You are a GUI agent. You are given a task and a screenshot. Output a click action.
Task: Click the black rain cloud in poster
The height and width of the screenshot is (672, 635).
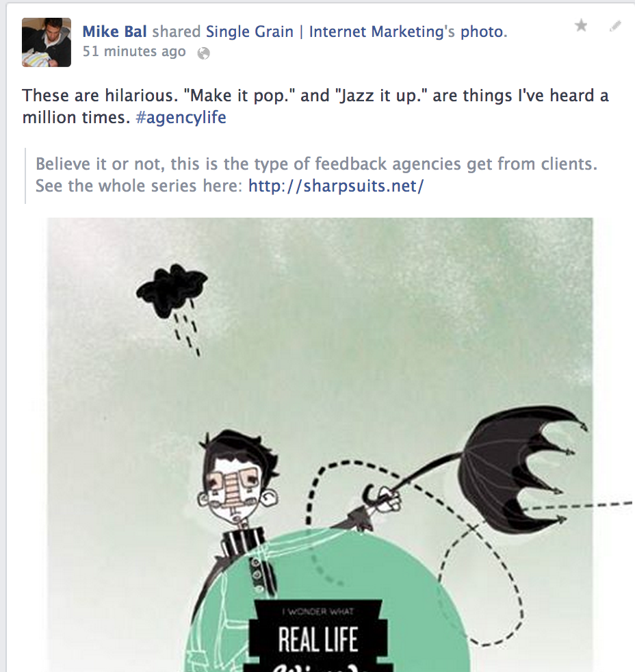click(x=172, y=292)
